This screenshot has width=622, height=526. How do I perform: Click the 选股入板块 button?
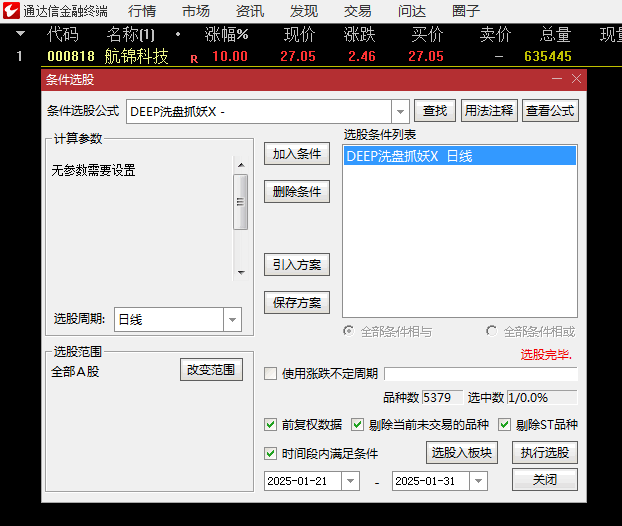tap(462, 453)
